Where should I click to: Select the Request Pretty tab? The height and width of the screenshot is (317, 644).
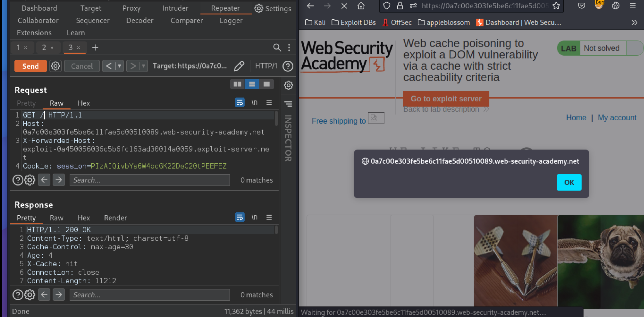[26, 103]
